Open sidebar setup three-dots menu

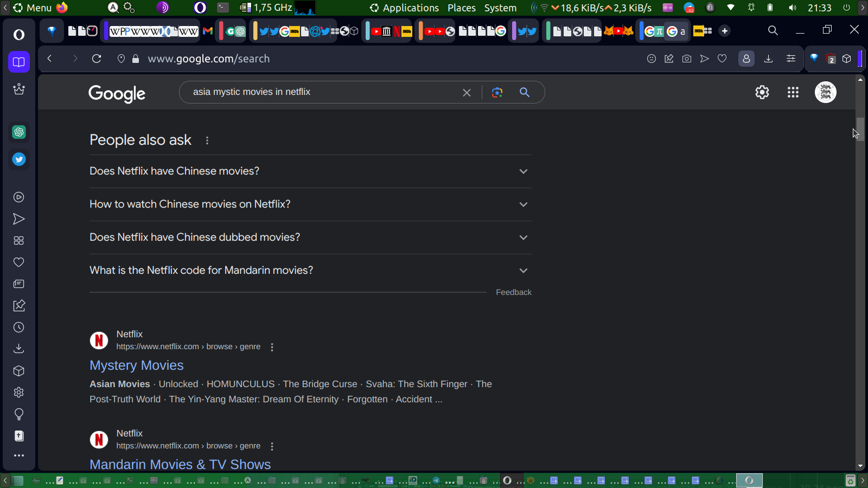click(19, 455)
